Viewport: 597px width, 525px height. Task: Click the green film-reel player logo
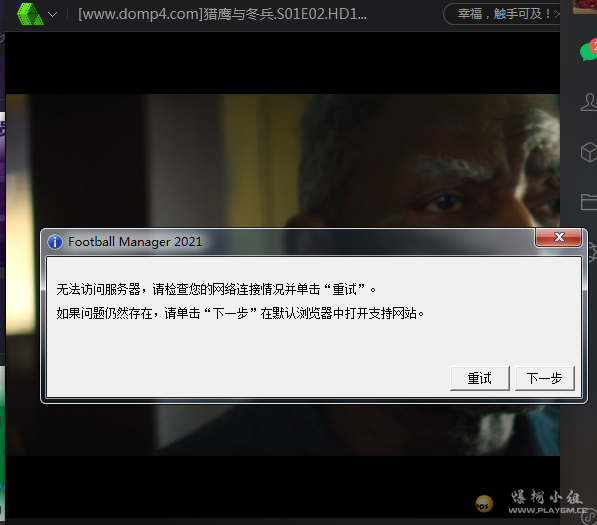(30, 14)
